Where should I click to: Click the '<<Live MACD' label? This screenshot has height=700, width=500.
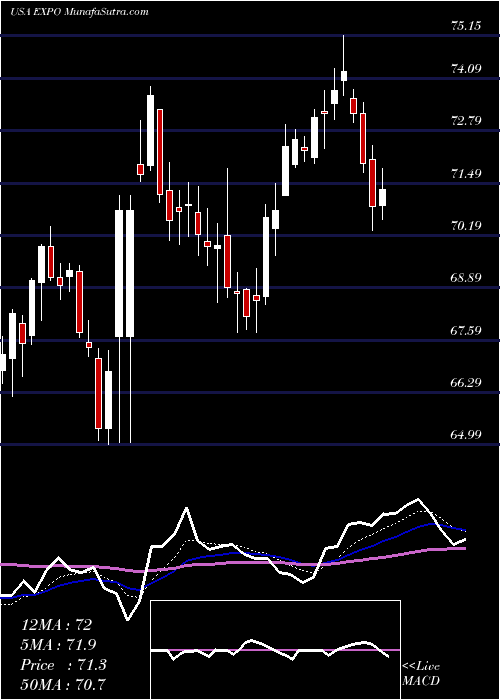click(x=421, y=674)
